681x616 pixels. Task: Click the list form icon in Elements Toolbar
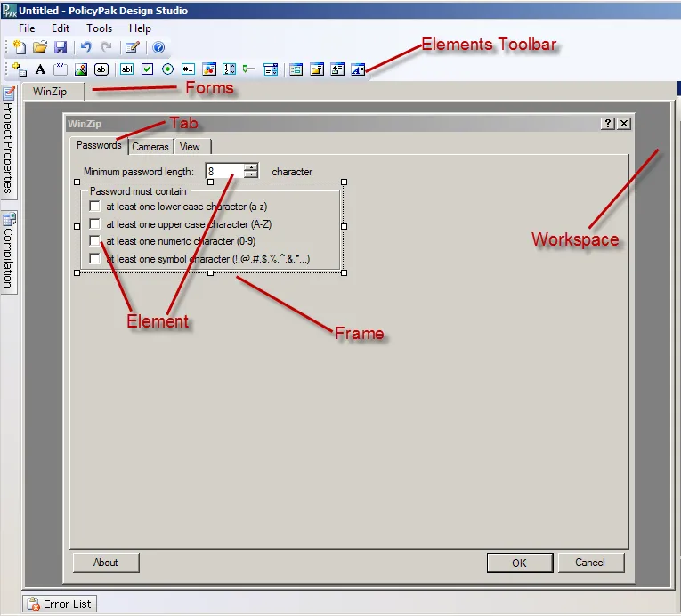(296, 69)
